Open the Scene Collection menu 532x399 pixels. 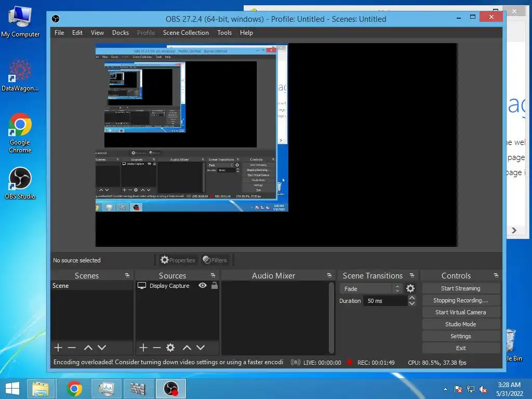click(185, 33)
